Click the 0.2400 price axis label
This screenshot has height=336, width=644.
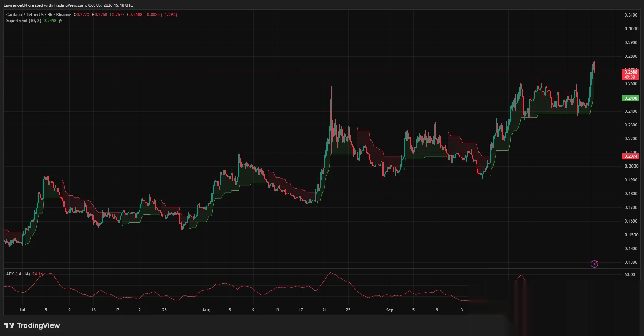click(x=631, y=111)
